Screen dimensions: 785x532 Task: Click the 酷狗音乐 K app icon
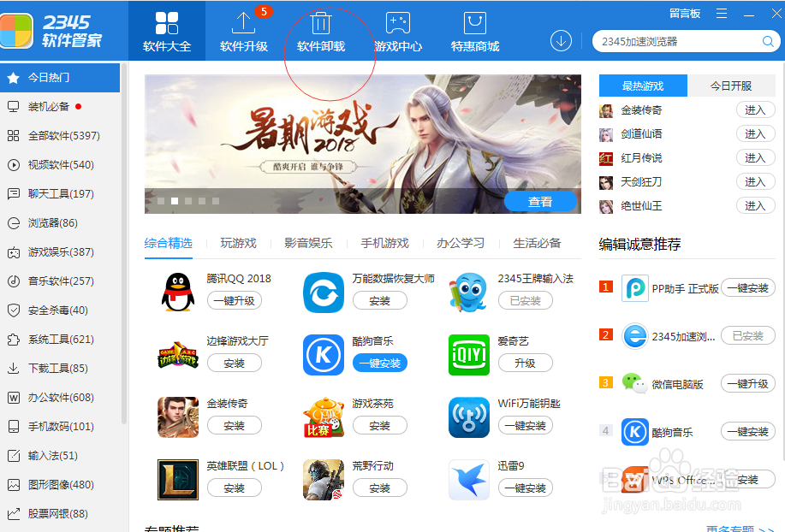coord(323,355)
